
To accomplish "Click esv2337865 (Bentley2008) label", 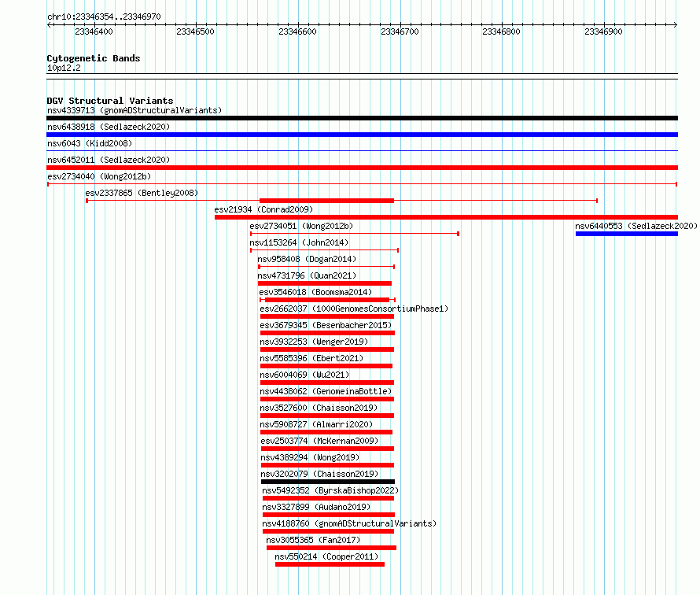I will 142,193.
